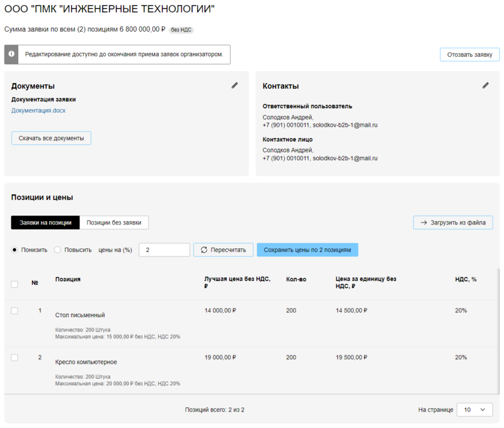Click the pencil edit icon in Контакты

485,85
